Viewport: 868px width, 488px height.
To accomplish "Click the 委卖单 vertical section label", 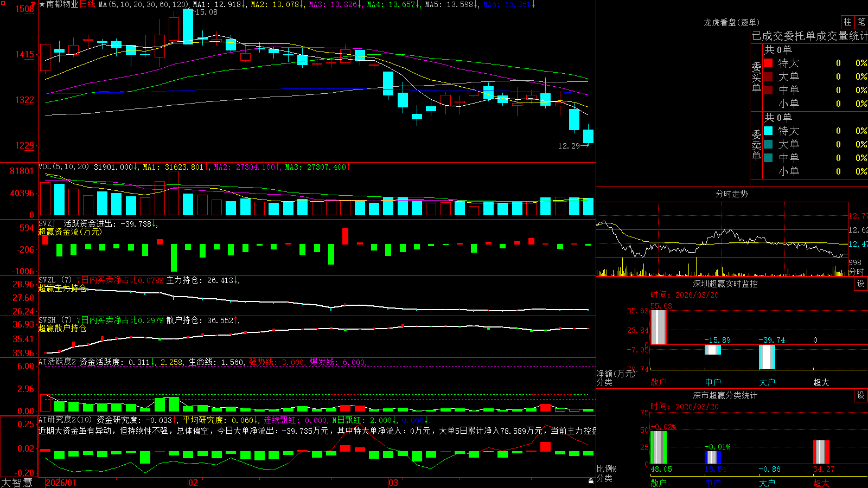I will pyautogui.click(x=756, y=145).
